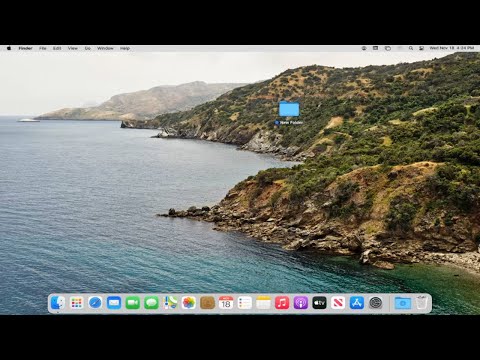Open the Edit menu

tap(57, 48)
